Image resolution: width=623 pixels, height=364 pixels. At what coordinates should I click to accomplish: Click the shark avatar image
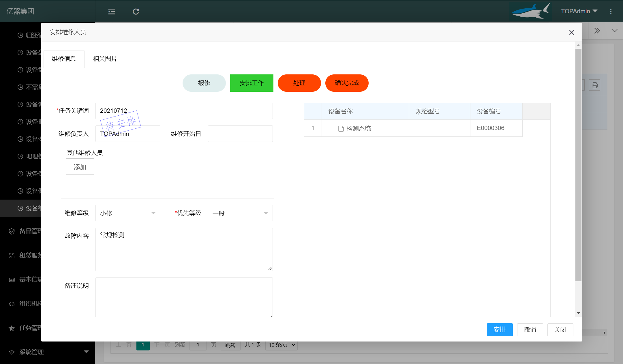[x=531, y=11]
